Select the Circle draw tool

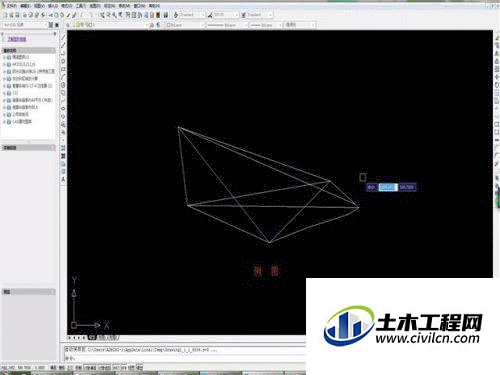(63, 85)
